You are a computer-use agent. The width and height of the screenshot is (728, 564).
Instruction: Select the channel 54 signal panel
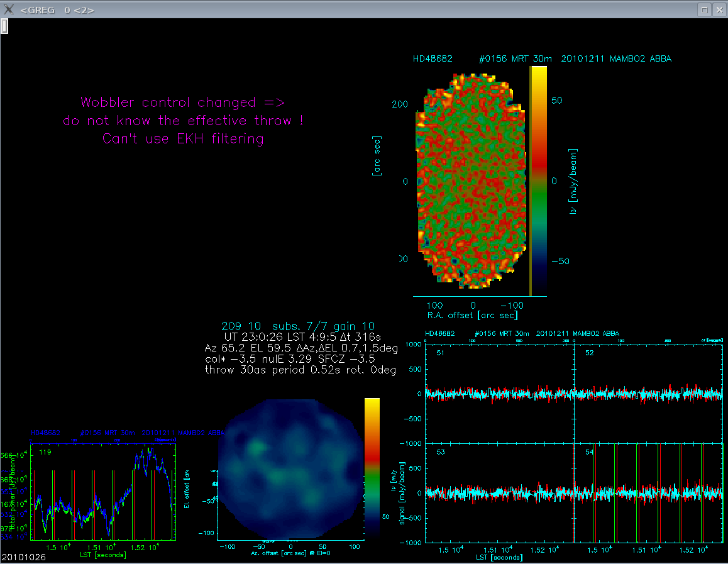pos(648,493)
